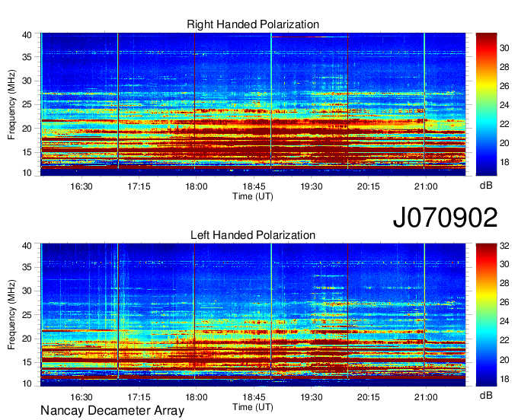Click the 20 value on the Left Handed color bar
The height and width of the screenshot is (420, 518).
504,360
